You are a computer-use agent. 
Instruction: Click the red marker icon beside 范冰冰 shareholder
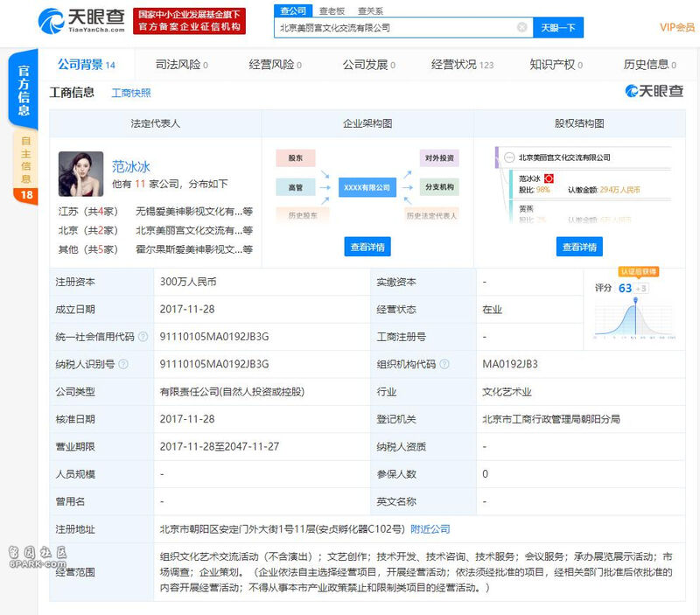click(549, 178)
